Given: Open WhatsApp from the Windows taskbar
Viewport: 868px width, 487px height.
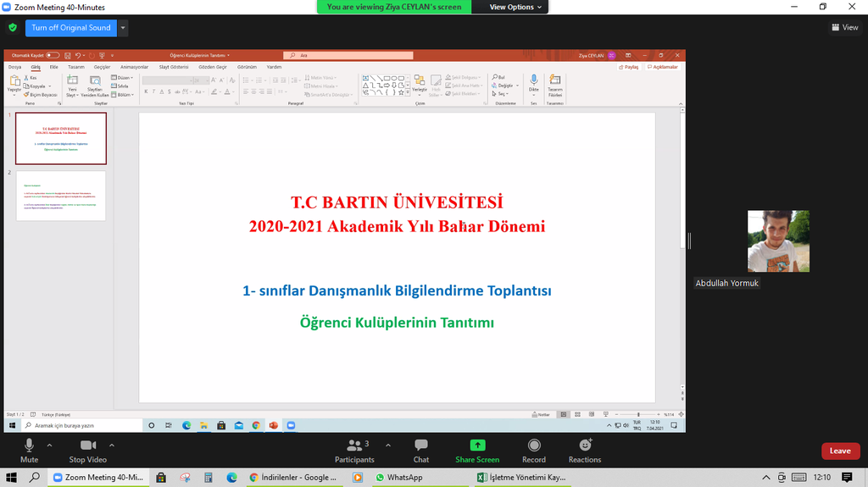Looking at the screenshot, I should (x=399, y=478).
